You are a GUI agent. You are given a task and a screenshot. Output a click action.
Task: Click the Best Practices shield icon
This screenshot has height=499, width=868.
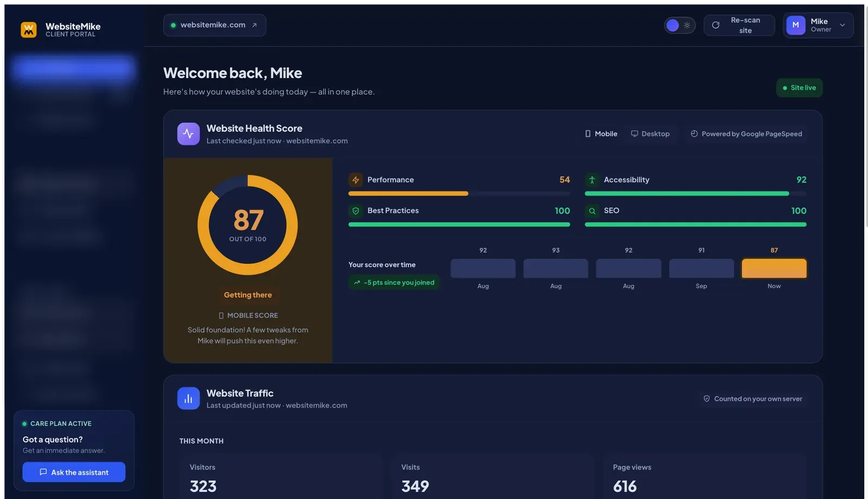pos(356,211)
